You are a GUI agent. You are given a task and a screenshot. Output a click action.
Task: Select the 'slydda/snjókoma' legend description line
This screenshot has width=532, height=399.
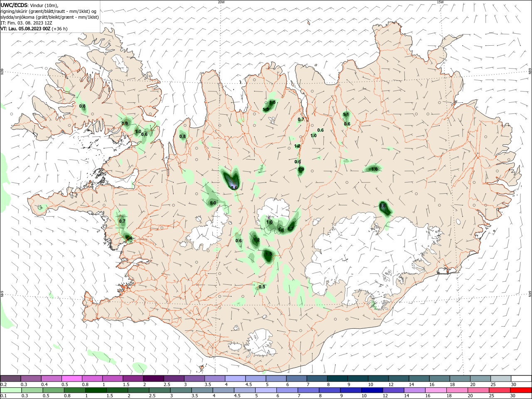[x=49, y=17]
